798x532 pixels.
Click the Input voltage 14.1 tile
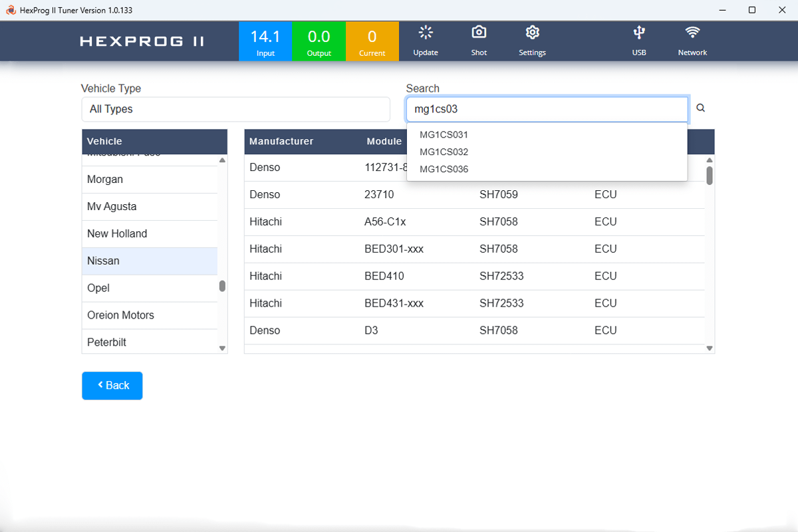click(x=265, y=41)
